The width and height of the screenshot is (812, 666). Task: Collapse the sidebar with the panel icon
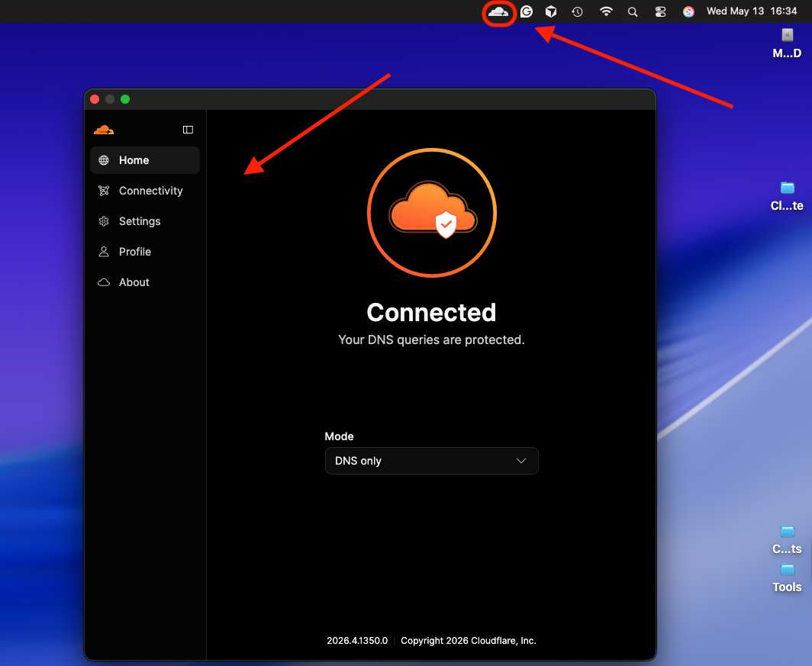pyautogui.click(x=188, y=130)
